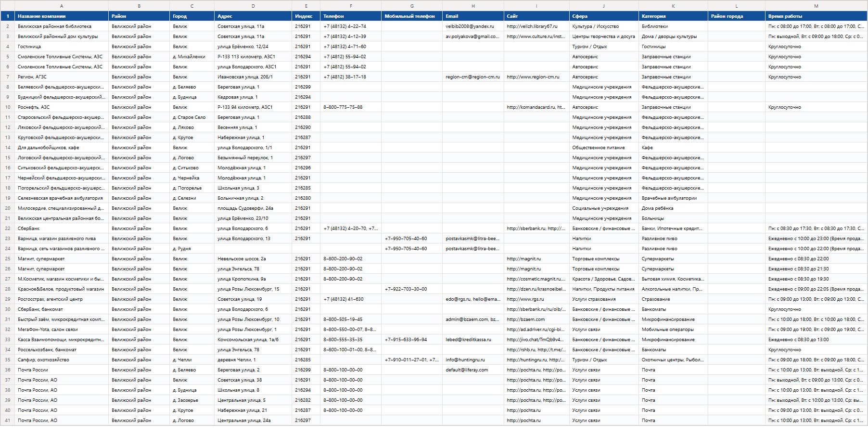Select 'Больничная улица, 2' address cell
The image size is (868, 434).
[x=253, y=198]
